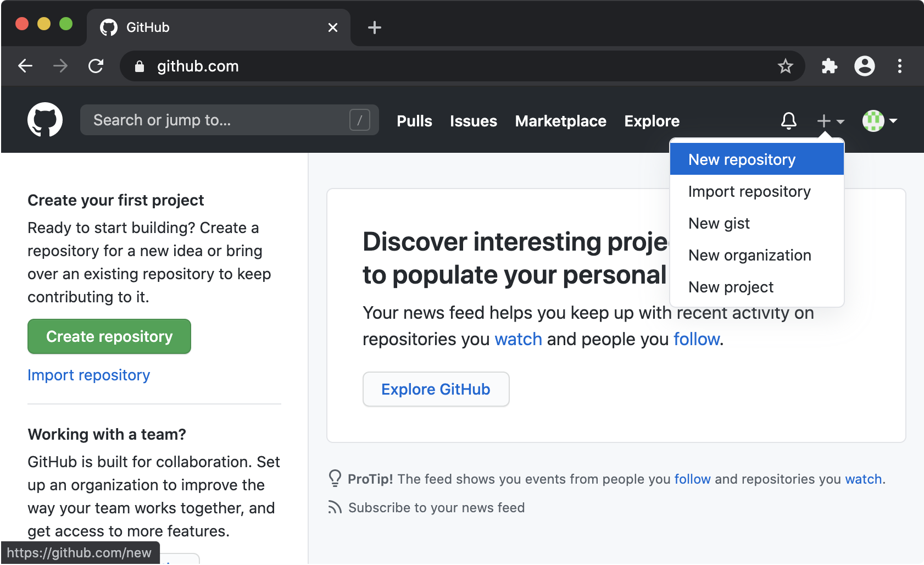Open Pulls in the top navigation
Viewport: 924px width, 565px height.
coord(414,121)
